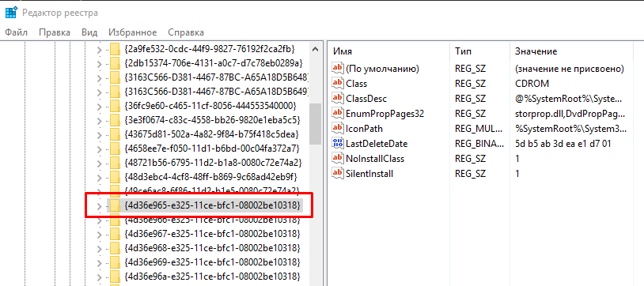Screen dimensions: 644x286
Task: Click string icon next to SilentInstall
Action: (x=338, y=174)
